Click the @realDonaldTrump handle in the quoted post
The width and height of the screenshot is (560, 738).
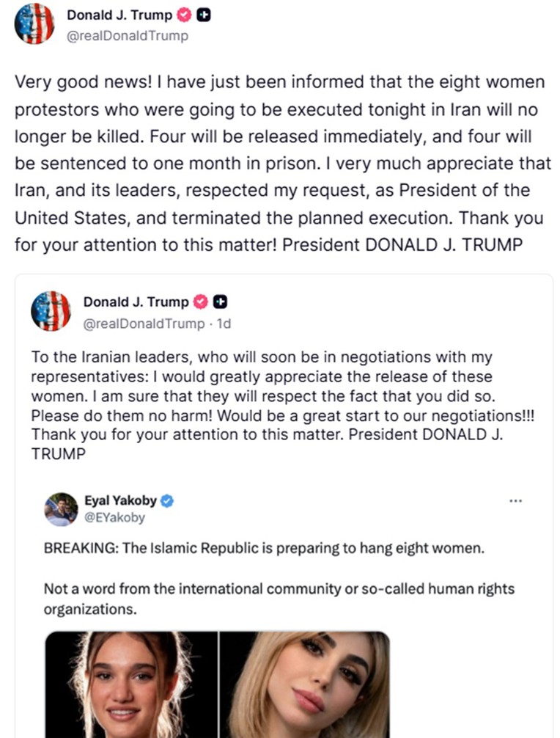tap(144, 323)
